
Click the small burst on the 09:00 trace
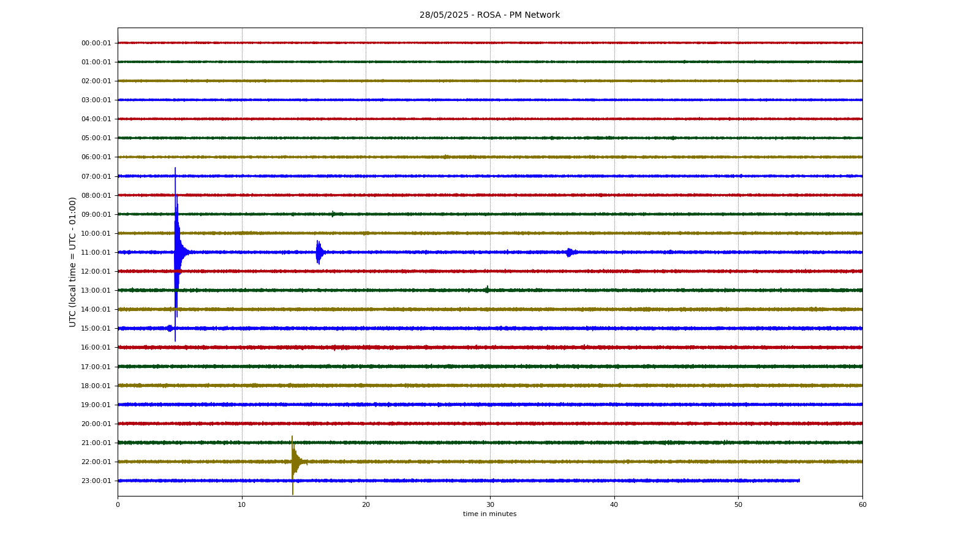point(333,214)
